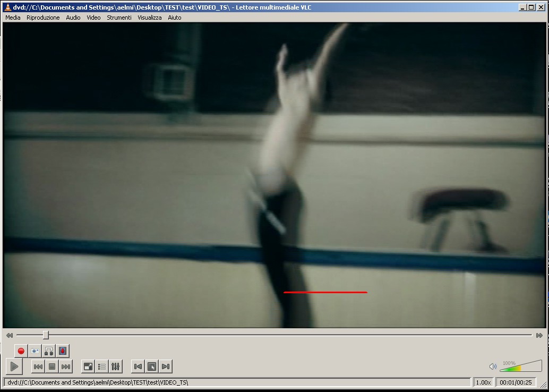Image resolution: width=549 pixels, height=392 pixels.
Task: Show the playlist panel
Action: tap(102, 367)
